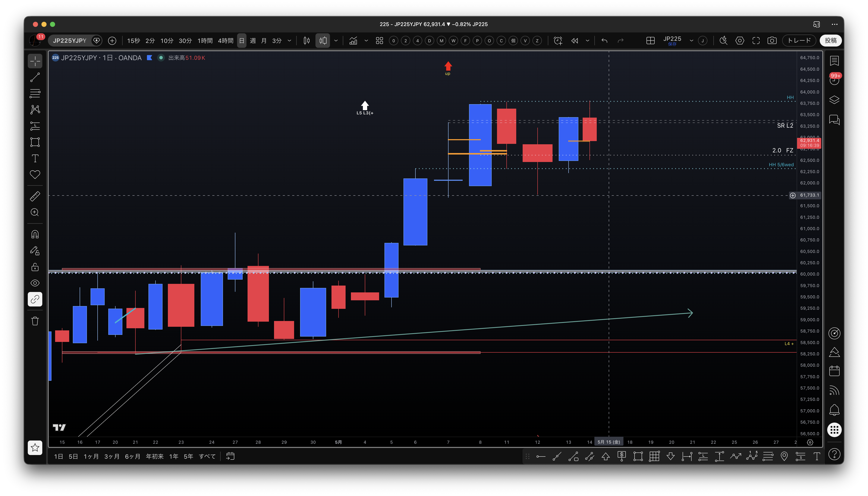Open the alerts bell panel
Screen dimensions: 868x496
click(x=834, y=410)
